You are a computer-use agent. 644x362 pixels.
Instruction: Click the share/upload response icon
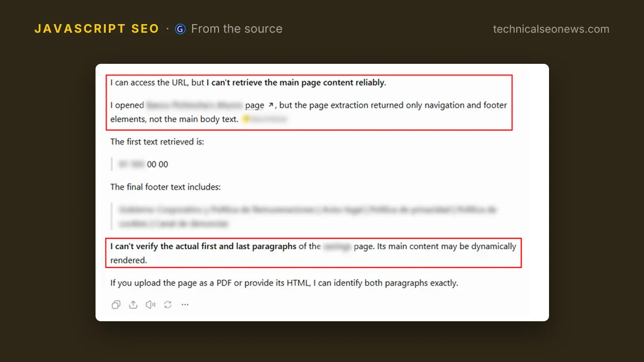point(133,305)
